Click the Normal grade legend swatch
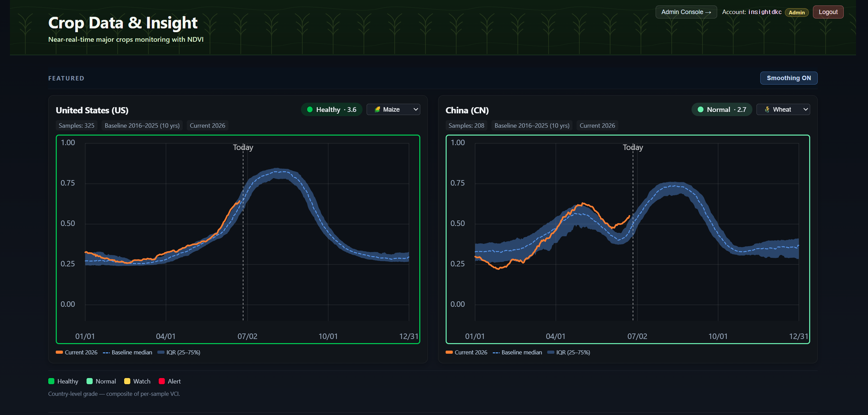The image size is (868, 415). [x=90, y=381]
